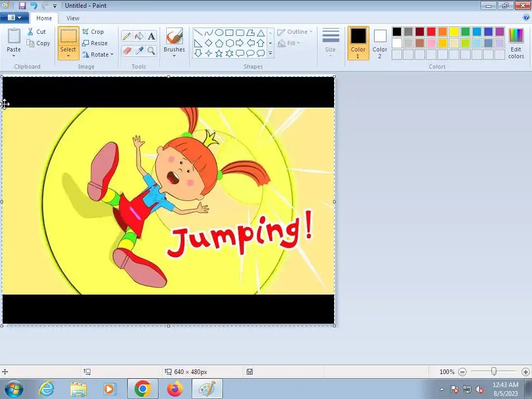
Task: Click the Undo arrow in title bar
Action: [34, 5]
